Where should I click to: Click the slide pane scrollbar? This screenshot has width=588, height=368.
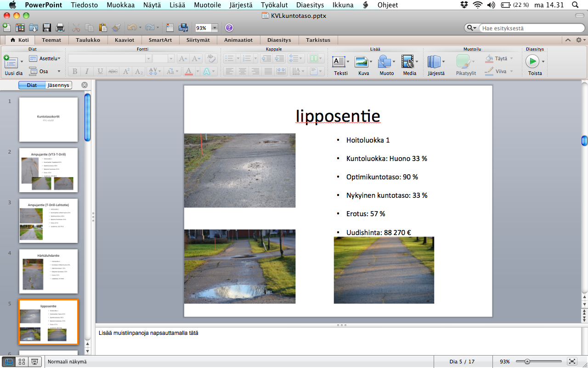click(87, 117)
